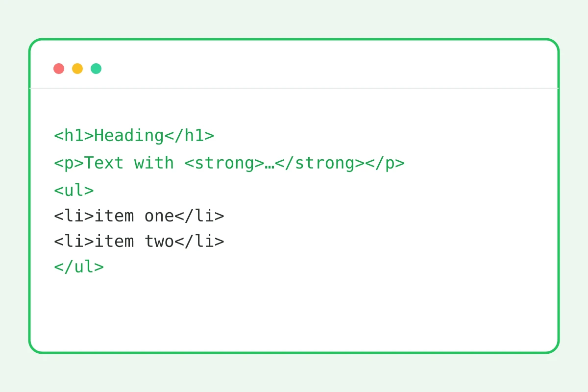Viewport: 588px width, 392px height.
Task: Click the red close dot
Action: coord(59,69)
